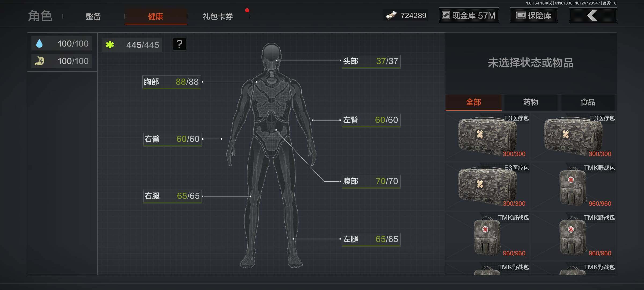Viewport: 644px width, 290px height.
Task: Click the stomach energy icon
Action: (40, 61)
